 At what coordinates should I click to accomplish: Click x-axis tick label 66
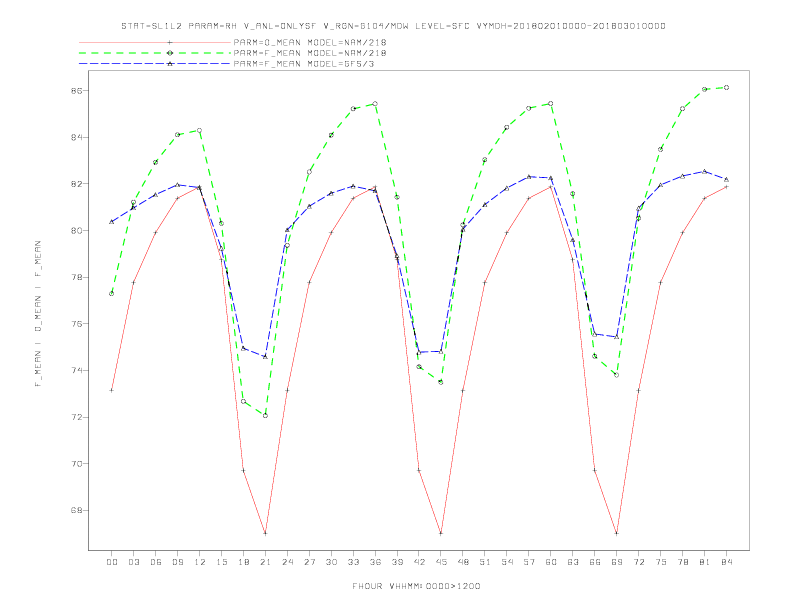coord(595,562)
